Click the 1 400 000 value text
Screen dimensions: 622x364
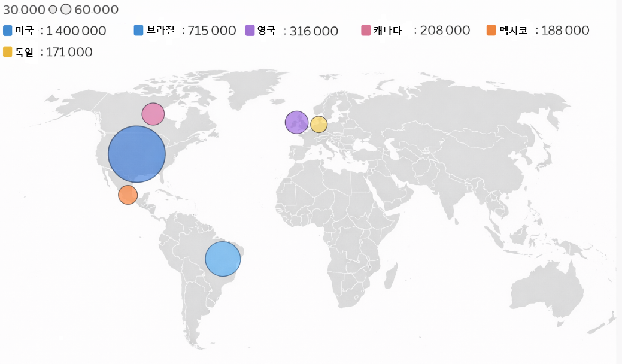tap(76, 31)
